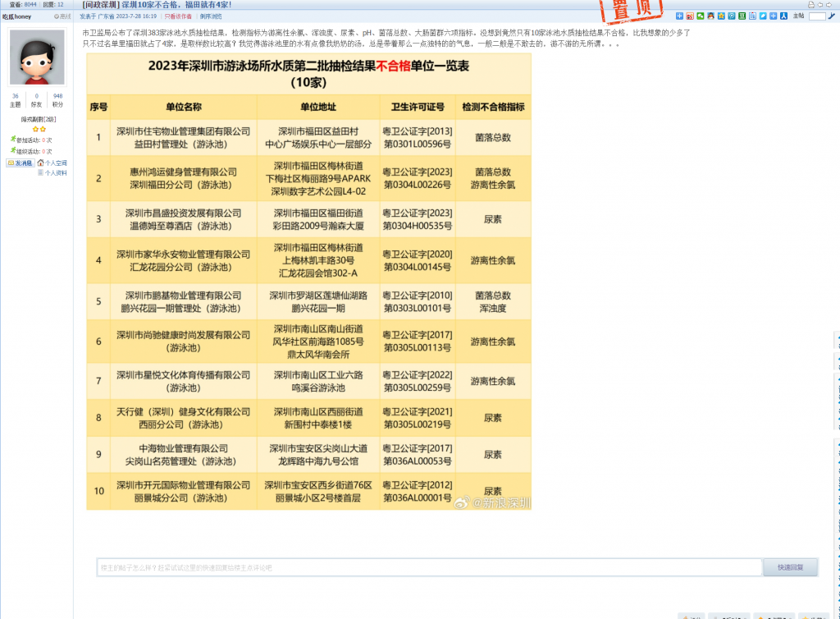Share post via WeChat green icon

[700, 16]
